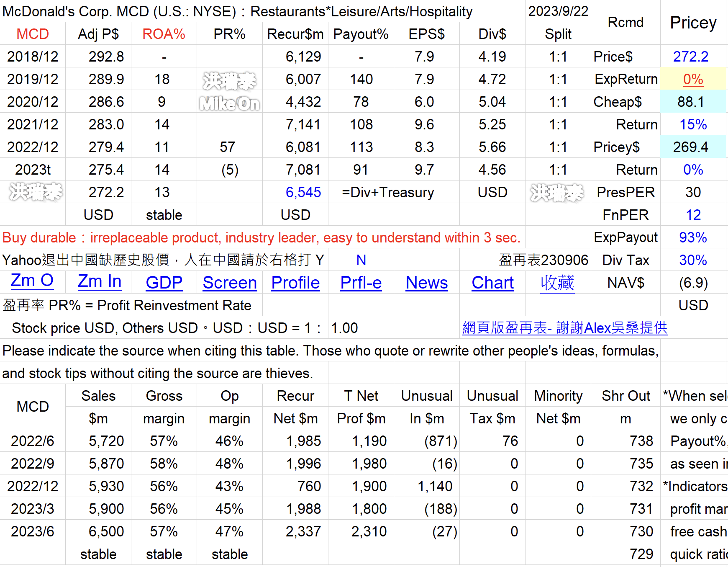Click the underlined red ExpReturn 0% value
The height and width of the screenshot is (567, 728).
tap(693, 79)
